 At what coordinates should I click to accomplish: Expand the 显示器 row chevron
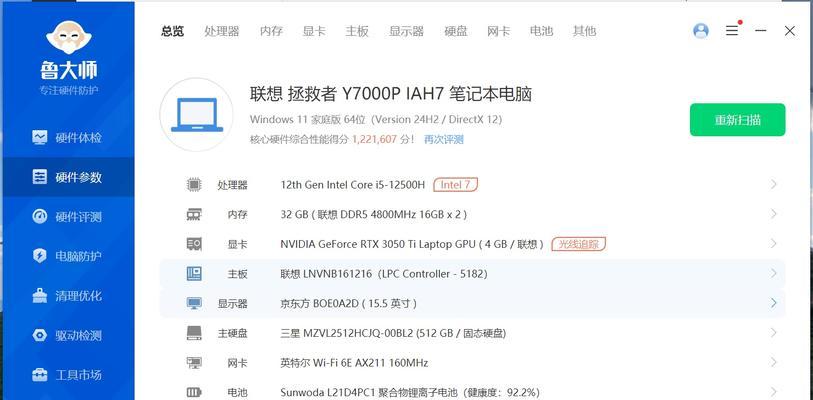tap(774, 302)
